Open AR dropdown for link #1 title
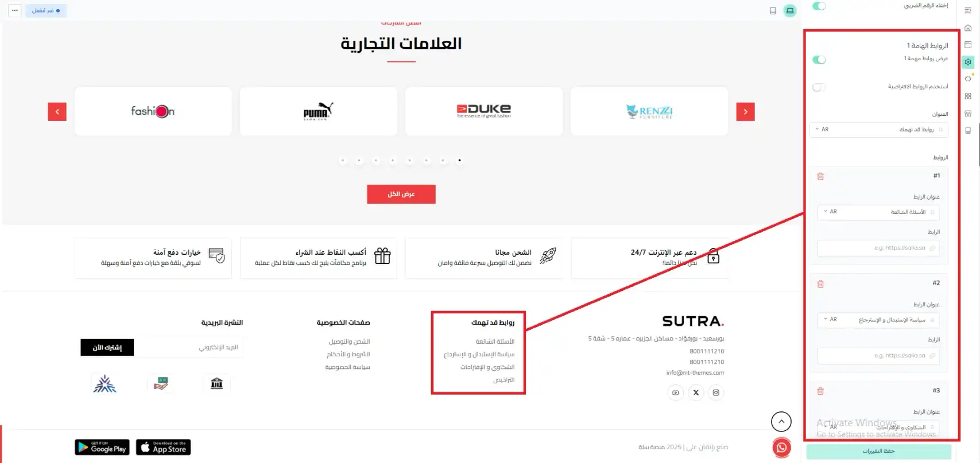Screen dimensions: 980x463 pyautogui.click(x=830, y=212)
